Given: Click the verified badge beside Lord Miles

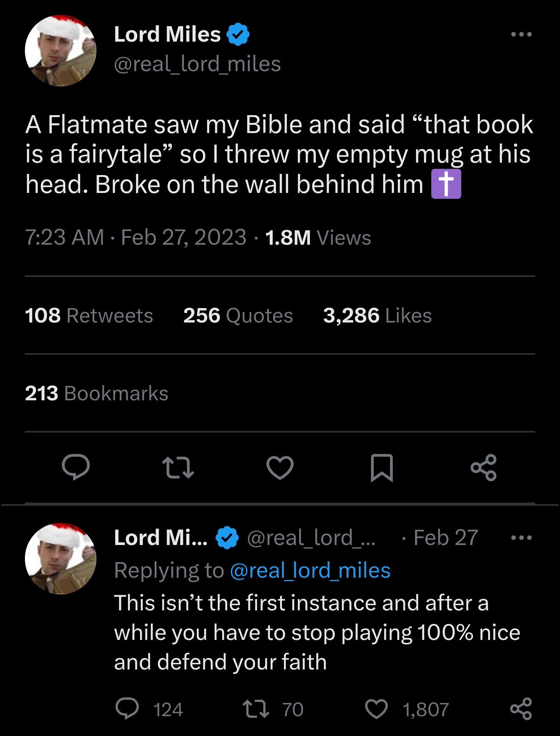Looking at the screenshot, I should click(x=238, y=34).
